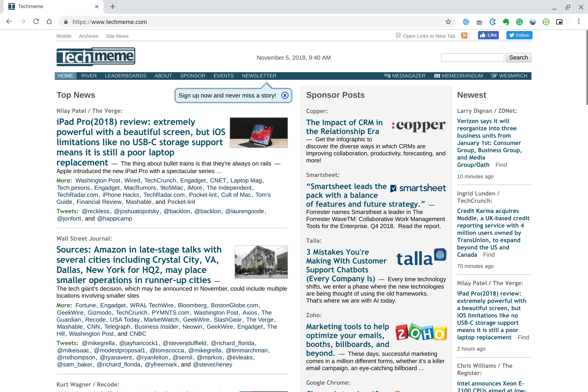Toggle Open Links In New Tab checkbox
This screenshot has width=588, height=392.
pyautogui.click(x=398, y=35)
